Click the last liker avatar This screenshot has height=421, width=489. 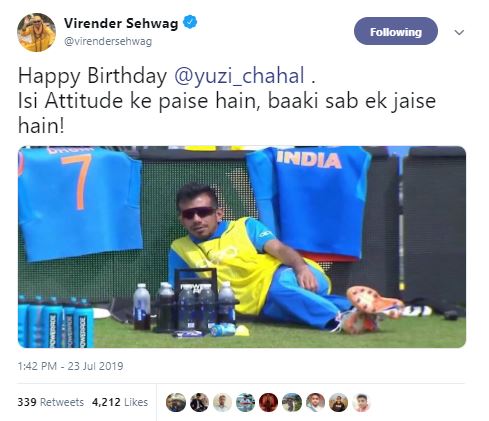362,402
